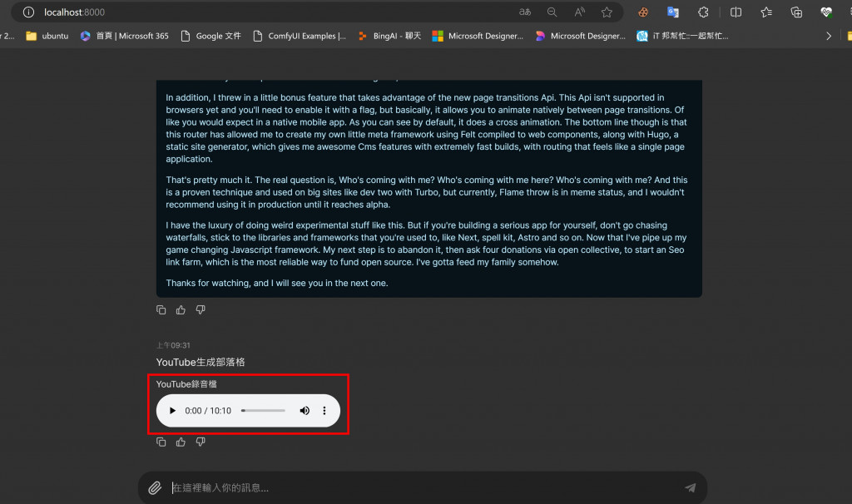Click the site info icon beside localhost
The height and width of the screenshot is (504, 852).
29,12
